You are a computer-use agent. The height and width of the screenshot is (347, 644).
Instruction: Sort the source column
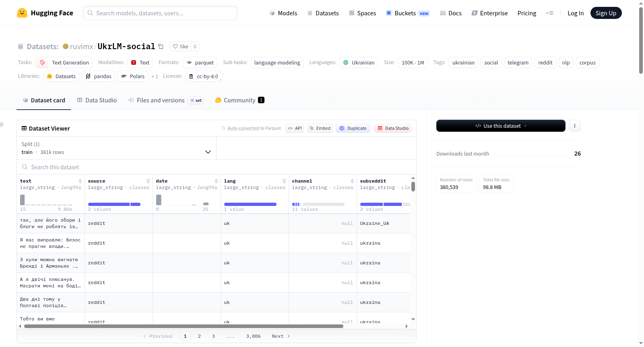click(x=148, y=181)
